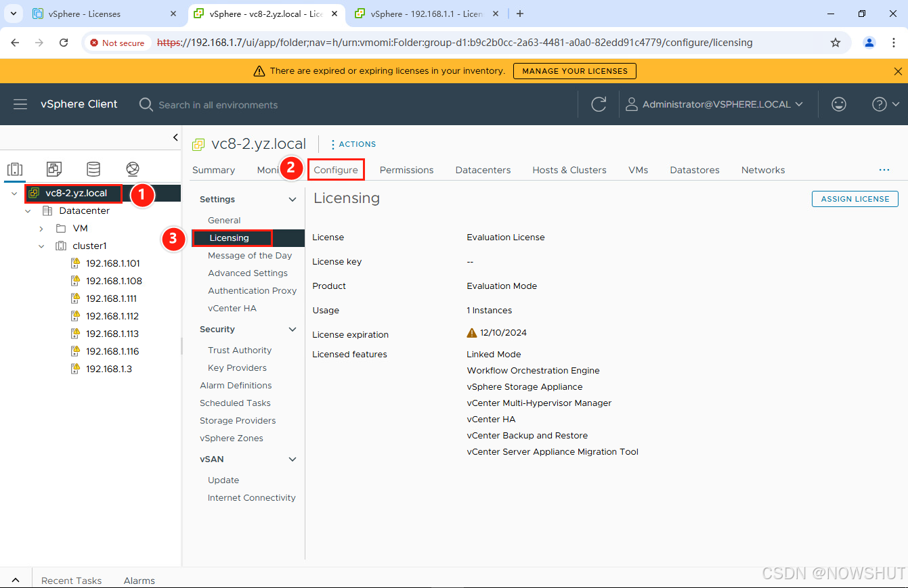The width and height of the screenshot is (908, 588).
Task: Switch to the vSphere - Licenses browser tab
Action: [x=85, y=14]
